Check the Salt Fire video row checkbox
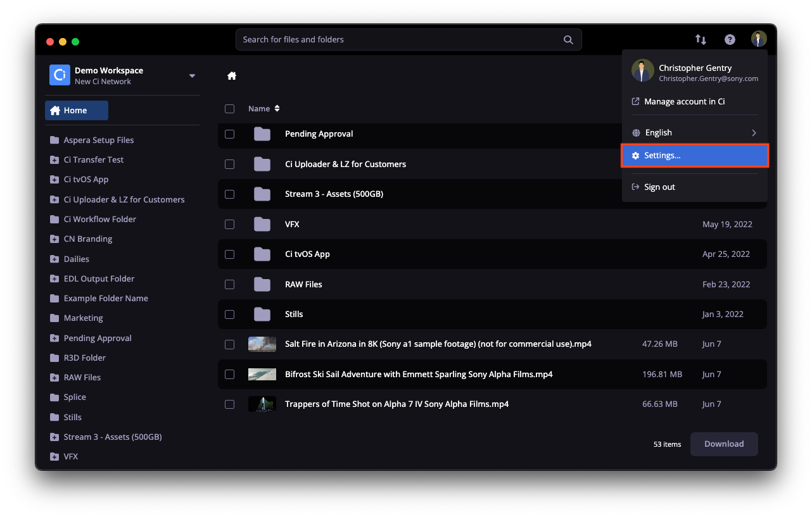 pyautogui.click(x=229, y=344)
